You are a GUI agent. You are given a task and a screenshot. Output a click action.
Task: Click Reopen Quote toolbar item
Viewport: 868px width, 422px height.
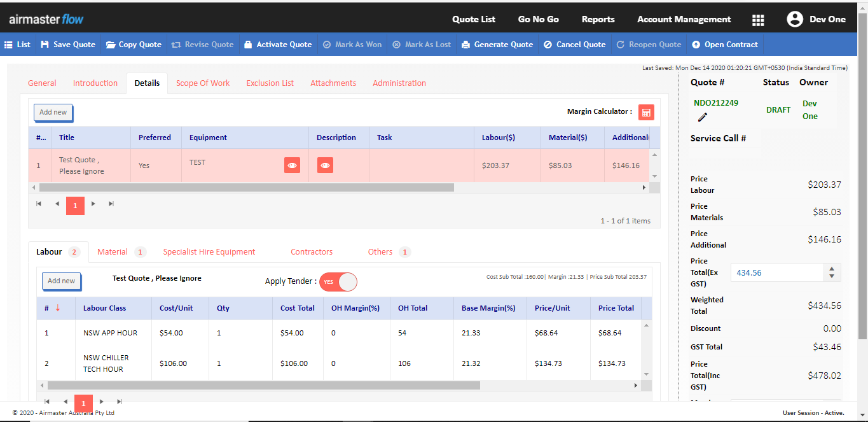point(649,45)
